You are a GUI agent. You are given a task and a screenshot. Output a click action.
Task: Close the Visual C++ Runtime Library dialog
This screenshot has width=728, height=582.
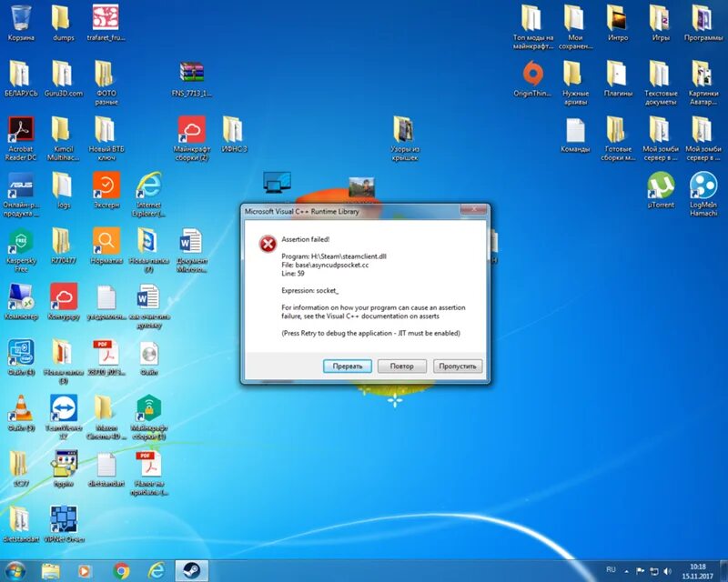tap(473, 210)
